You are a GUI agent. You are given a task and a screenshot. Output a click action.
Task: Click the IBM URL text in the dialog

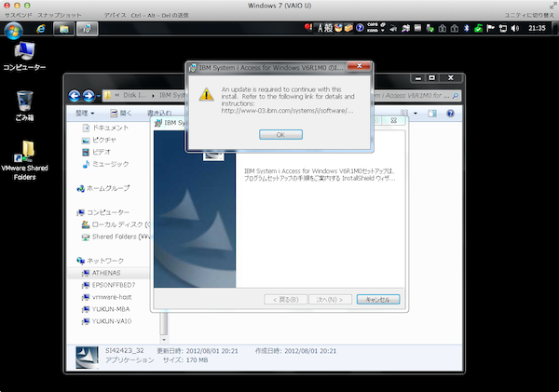(x=287, y=111)
